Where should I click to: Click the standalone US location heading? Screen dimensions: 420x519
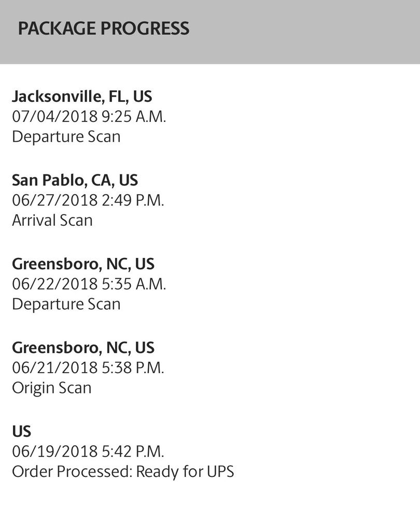click(x=22, y=431)
